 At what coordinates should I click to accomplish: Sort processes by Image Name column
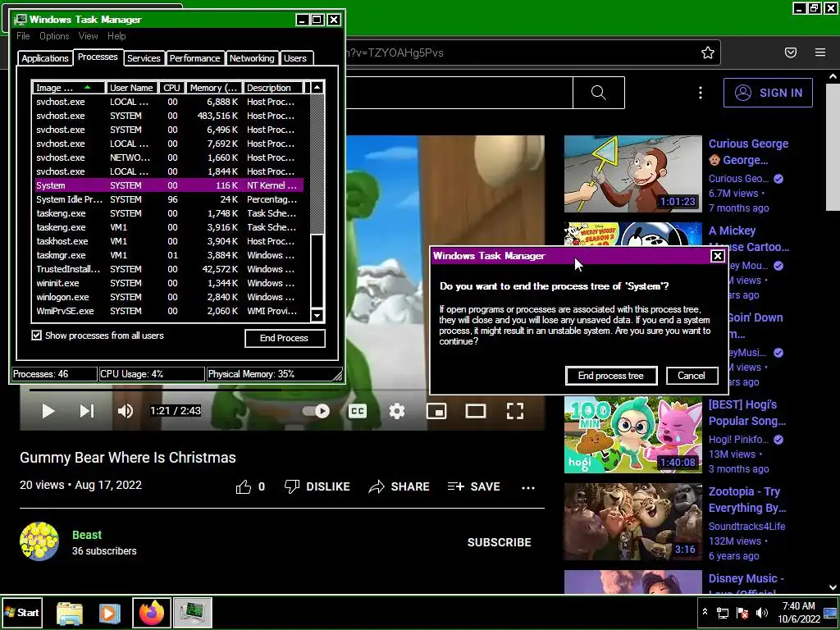tap(69, 88)
